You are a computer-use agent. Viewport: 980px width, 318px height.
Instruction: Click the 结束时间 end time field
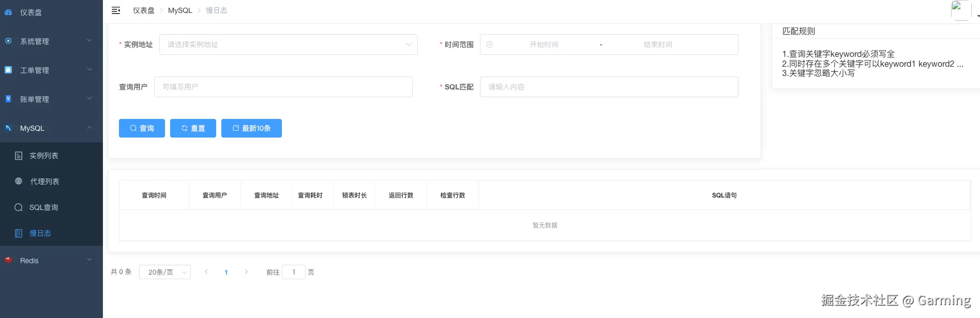click(x=658, y=44)
